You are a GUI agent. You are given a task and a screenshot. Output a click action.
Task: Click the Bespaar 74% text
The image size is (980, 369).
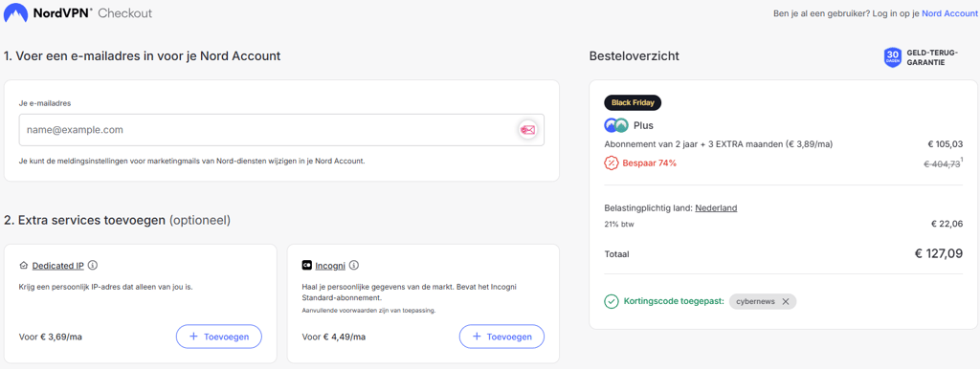[650, 163]
